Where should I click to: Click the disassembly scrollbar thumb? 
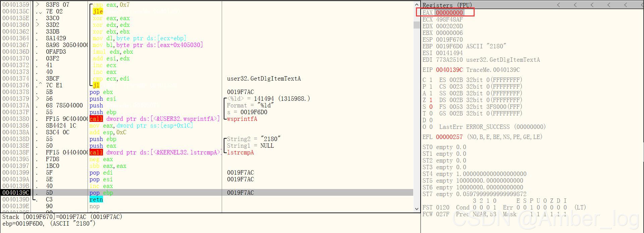pos(417,25)
